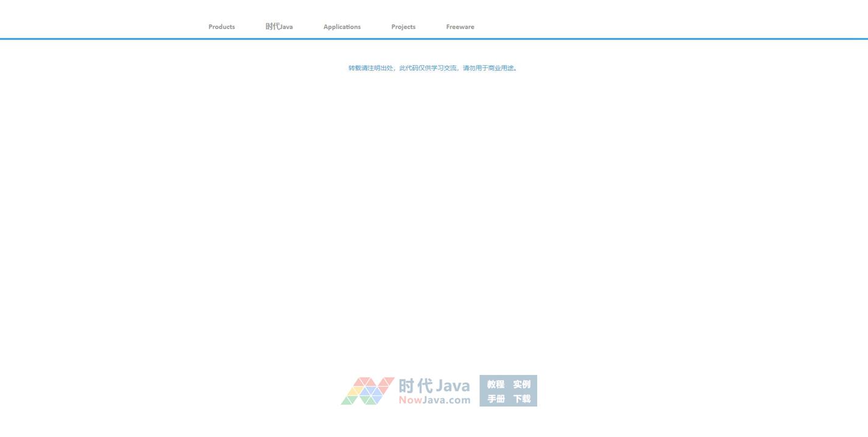Click 下载 in the watermark box
This screenshot has width=868, height=437.
521,399
